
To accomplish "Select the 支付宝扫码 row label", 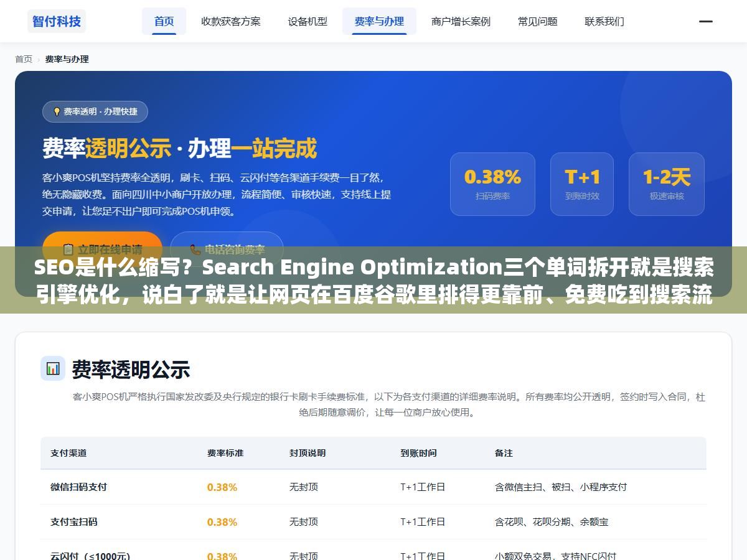I will coord(74,522).
